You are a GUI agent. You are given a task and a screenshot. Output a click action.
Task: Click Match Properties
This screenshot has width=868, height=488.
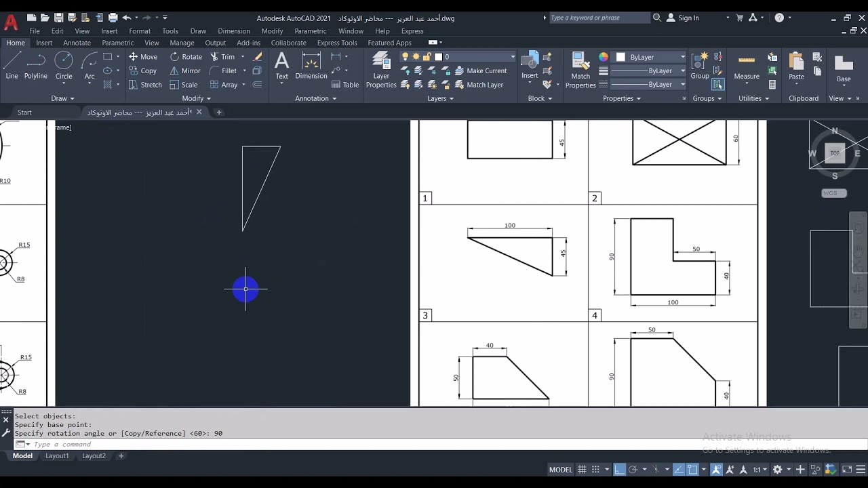pyautogui.click(x=580, y=70)
